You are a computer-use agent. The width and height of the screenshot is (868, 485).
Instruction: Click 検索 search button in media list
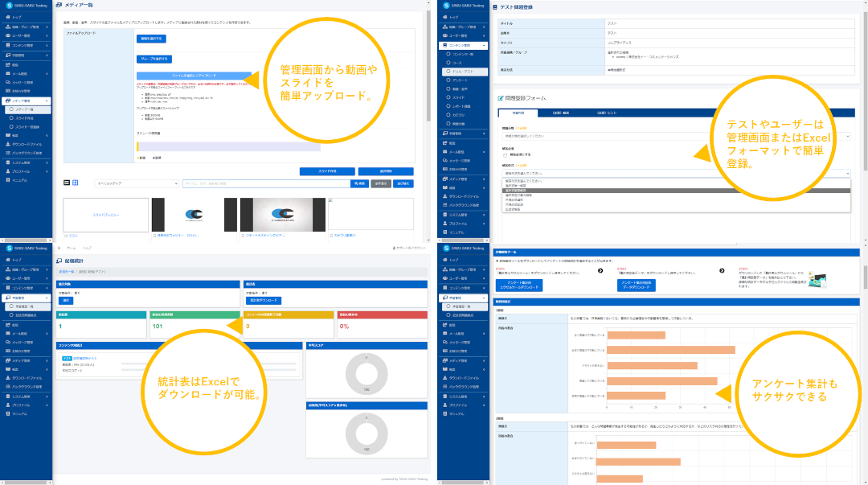pos(360,183)
